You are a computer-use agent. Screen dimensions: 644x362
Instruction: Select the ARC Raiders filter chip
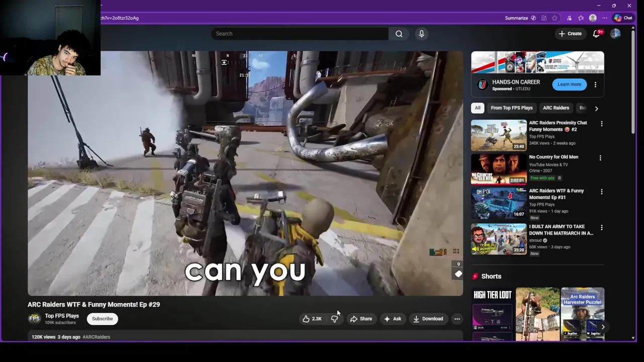[x=556, y=108]
